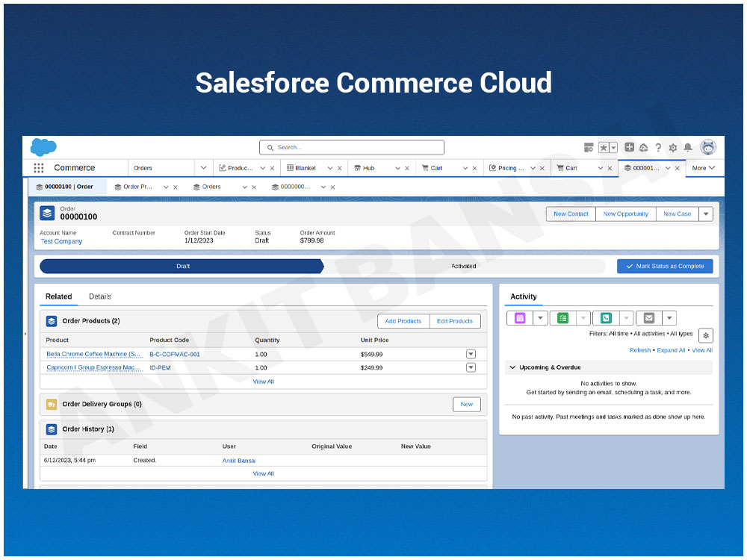Viewport: 747px width, 560px height.
Task: Close the Hub tab
Action: [407, 168]
